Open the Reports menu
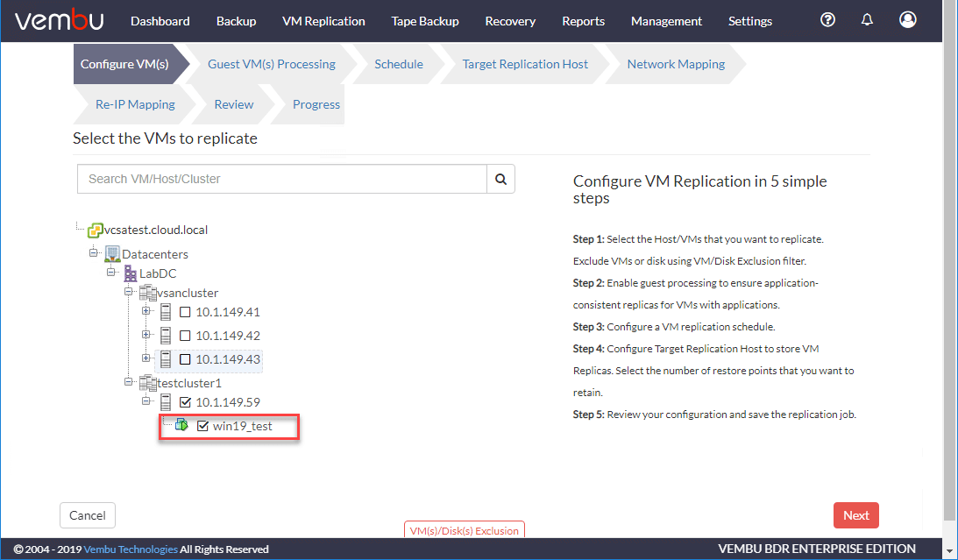The width and height of the screenshot is (958, 560). coord(584,21)
